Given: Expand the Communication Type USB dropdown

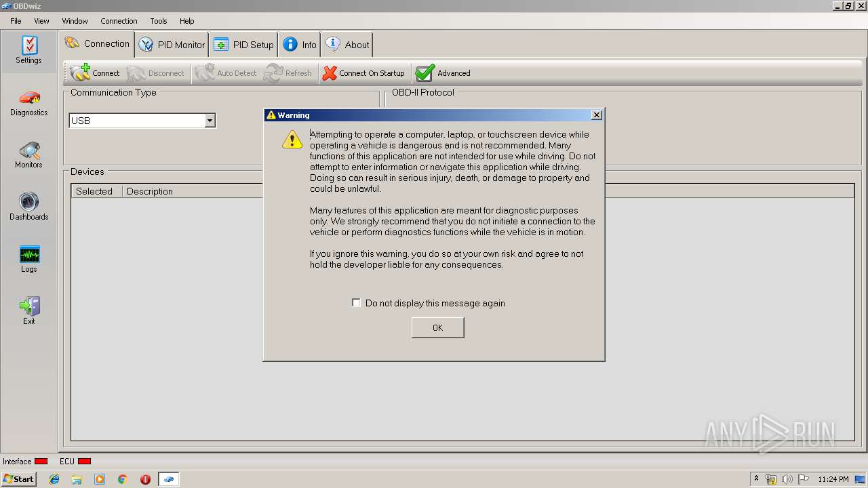Looking at the screenshot, I should (x=210, y=121).
